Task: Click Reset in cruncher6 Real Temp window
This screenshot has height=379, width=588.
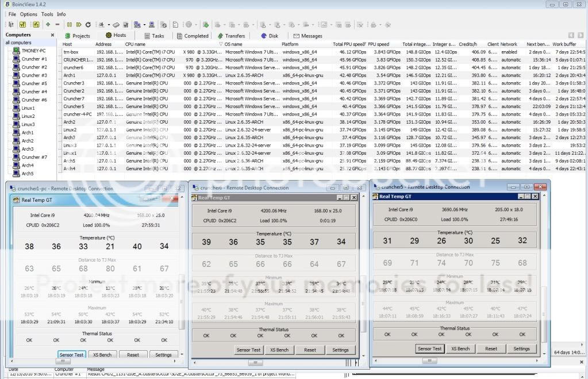Action: (x=310, y=350)
